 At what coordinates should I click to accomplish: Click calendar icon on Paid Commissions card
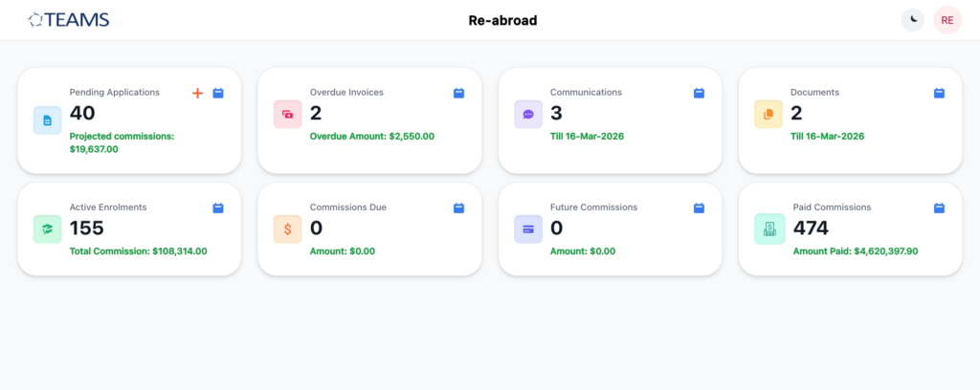(x=939, y=207)
